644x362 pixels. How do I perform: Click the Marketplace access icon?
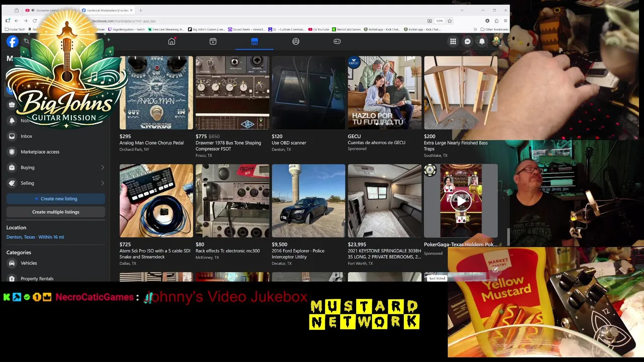point(12,152)
